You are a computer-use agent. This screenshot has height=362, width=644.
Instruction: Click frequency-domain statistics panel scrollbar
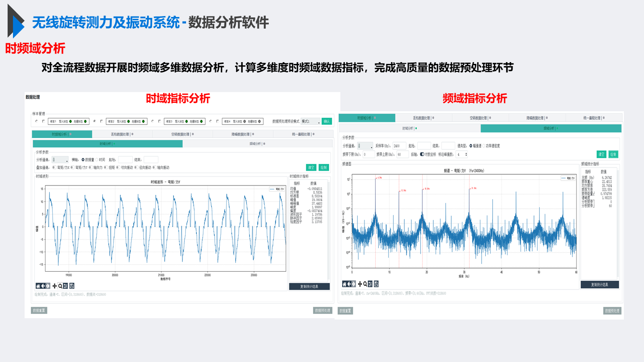click(618, 223)
